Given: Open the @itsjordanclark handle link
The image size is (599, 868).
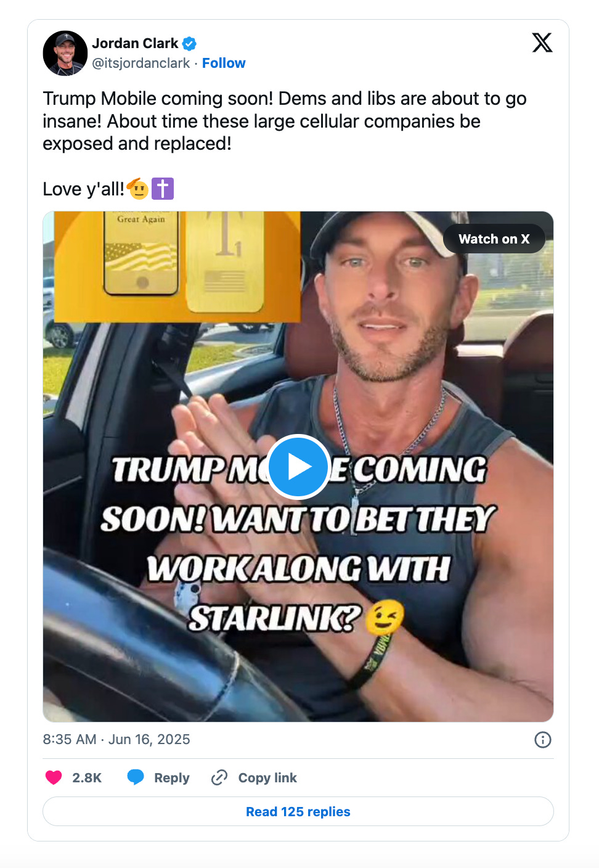Looking at the screenshot, I should point(141,63).
